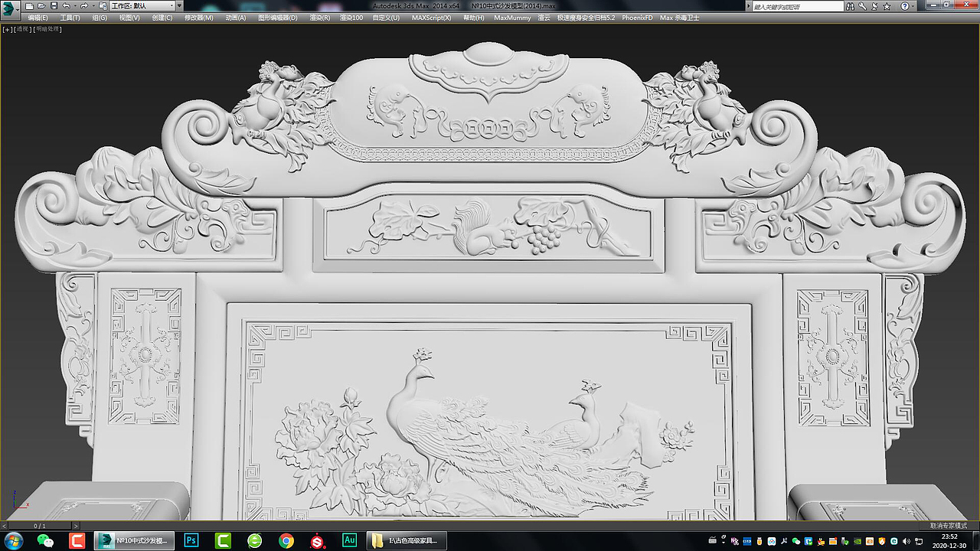Expand the quick access toolbar customize arrow
The image size is (980, 551).
179,6
